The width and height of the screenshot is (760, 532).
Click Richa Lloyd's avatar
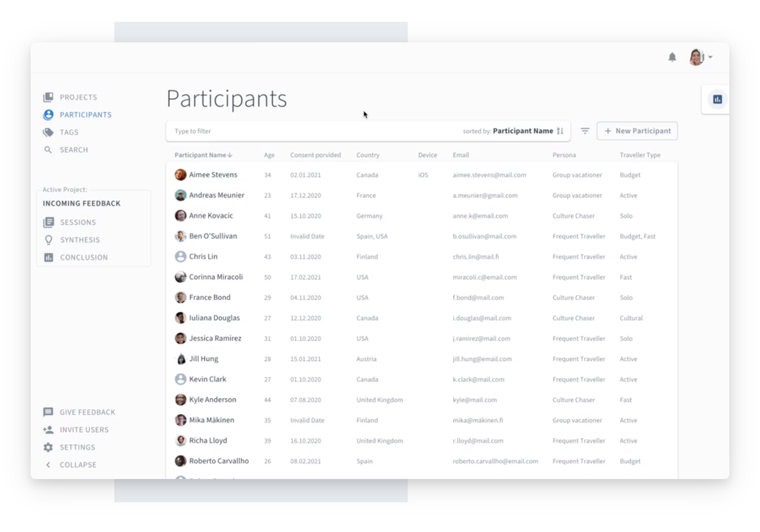(x=181, y=440)
